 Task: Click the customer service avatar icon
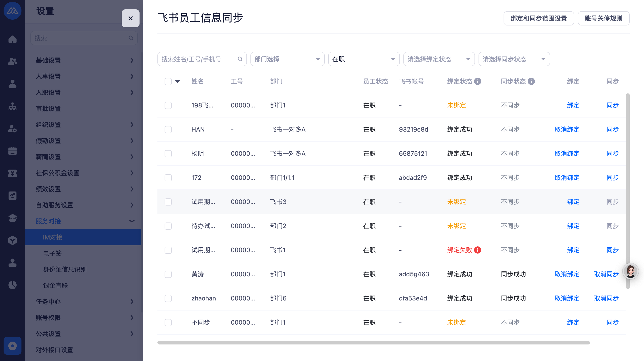tap(630, 271)
